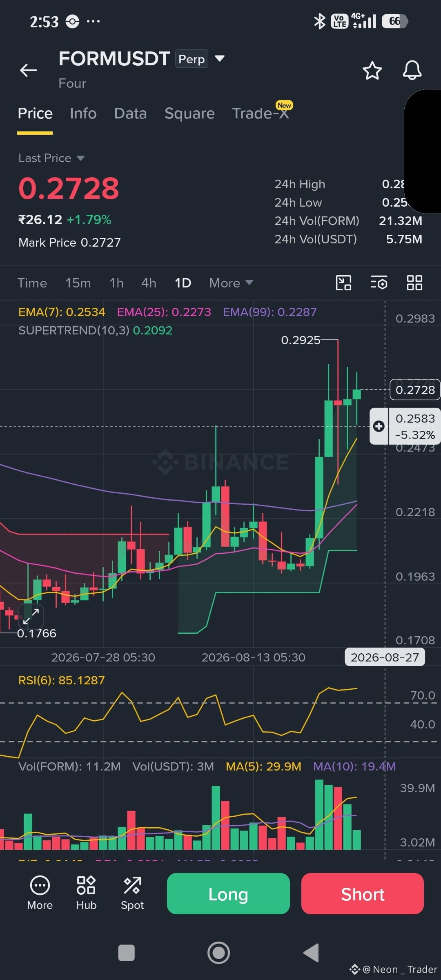
Task: Tap the 0.2728 current price tag
Action: (x=415, y=390)
